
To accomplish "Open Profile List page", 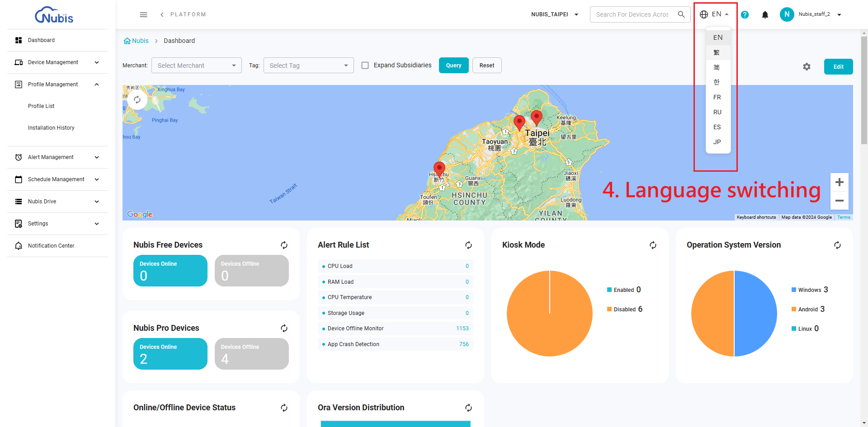I will click(41, 106).
